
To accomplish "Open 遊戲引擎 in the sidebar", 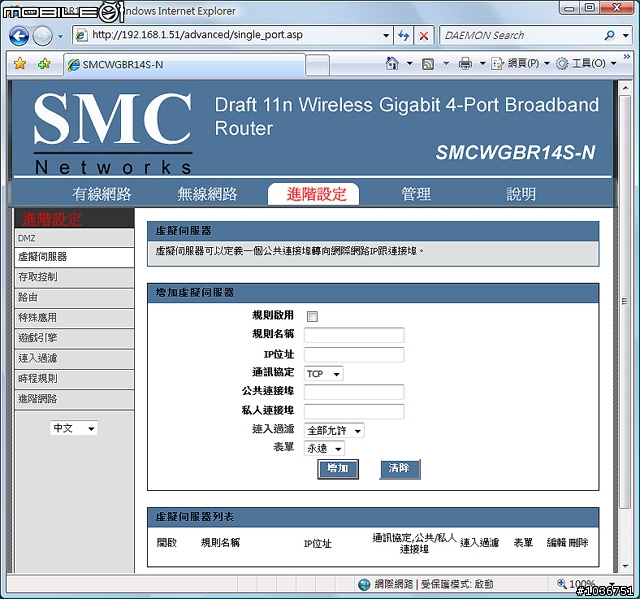I will point(74,338).
